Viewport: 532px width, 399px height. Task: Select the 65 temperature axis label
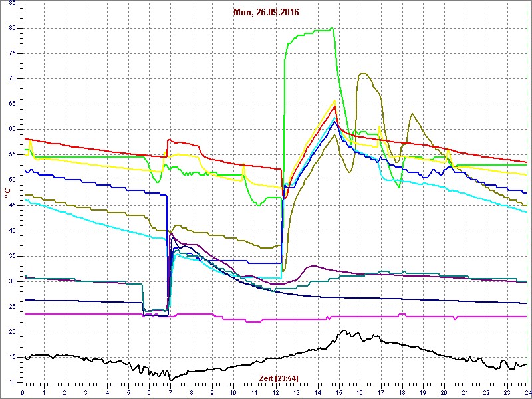(x=11, y=104)
